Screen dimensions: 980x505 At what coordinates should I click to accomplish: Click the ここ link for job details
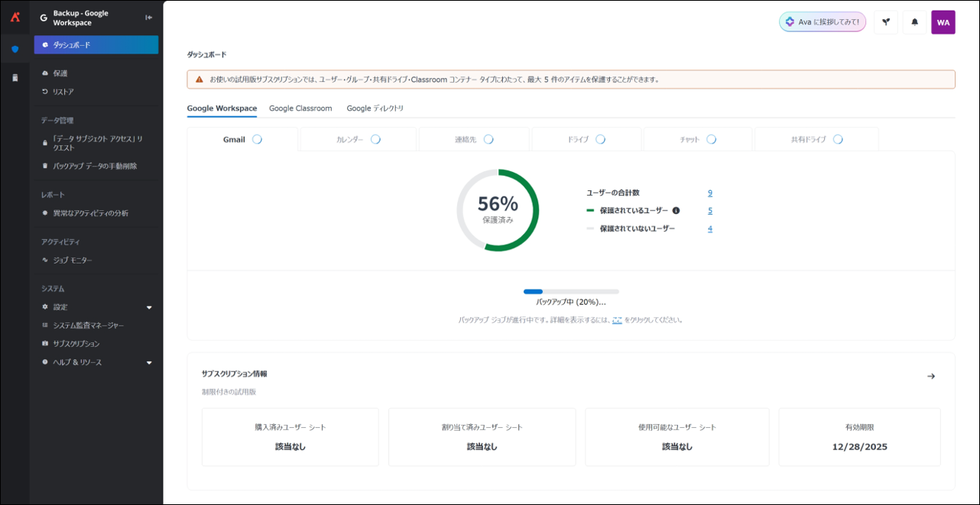click(617, 320)
